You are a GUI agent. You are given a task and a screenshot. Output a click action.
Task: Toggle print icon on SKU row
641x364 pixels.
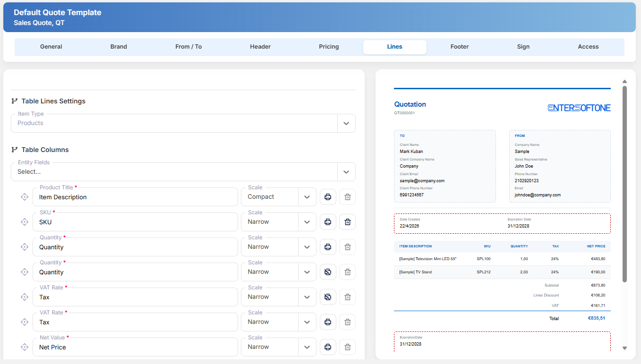coord(328,222)
